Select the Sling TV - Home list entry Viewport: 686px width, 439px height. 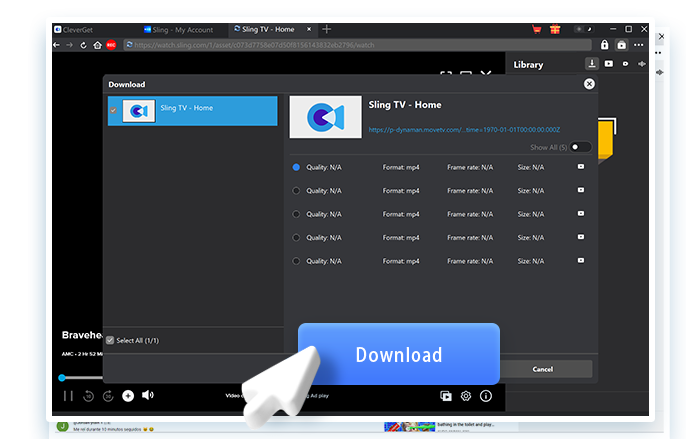[x=192, y=111]
